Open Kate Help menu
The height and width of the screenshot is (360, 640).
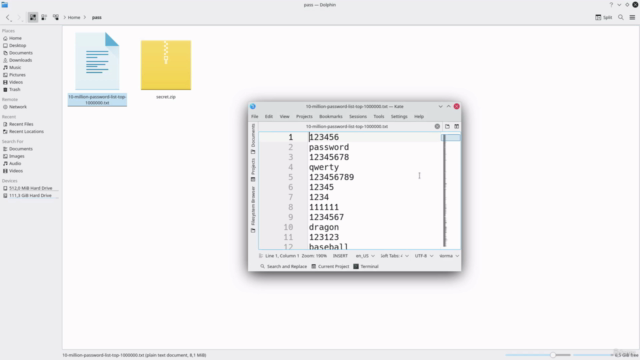pyautogui.click(x=419, y=116)
